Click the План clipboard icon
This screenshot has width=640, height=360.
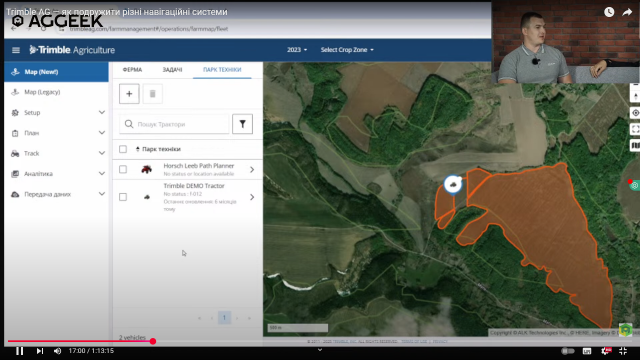point(15,133)
